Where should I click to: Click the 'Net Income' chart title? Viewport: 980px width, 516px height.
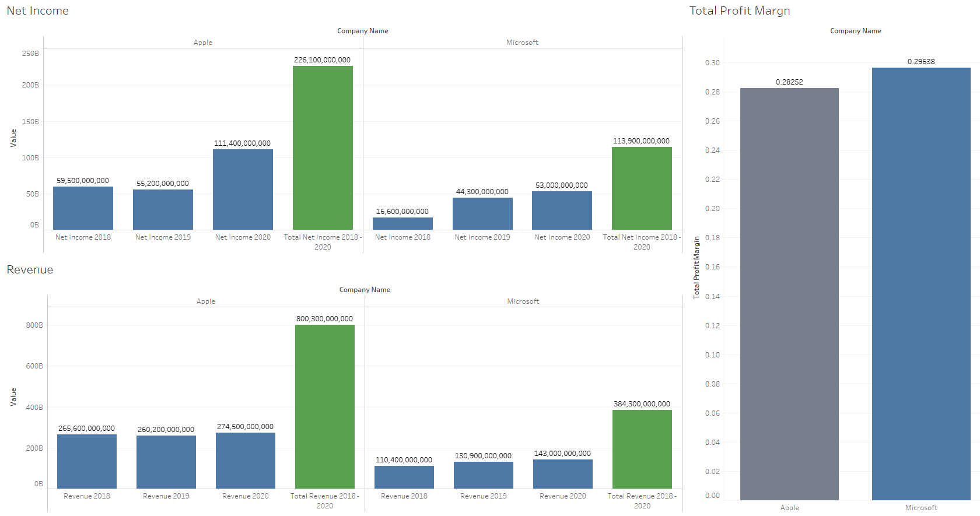[x=38, y=10]
